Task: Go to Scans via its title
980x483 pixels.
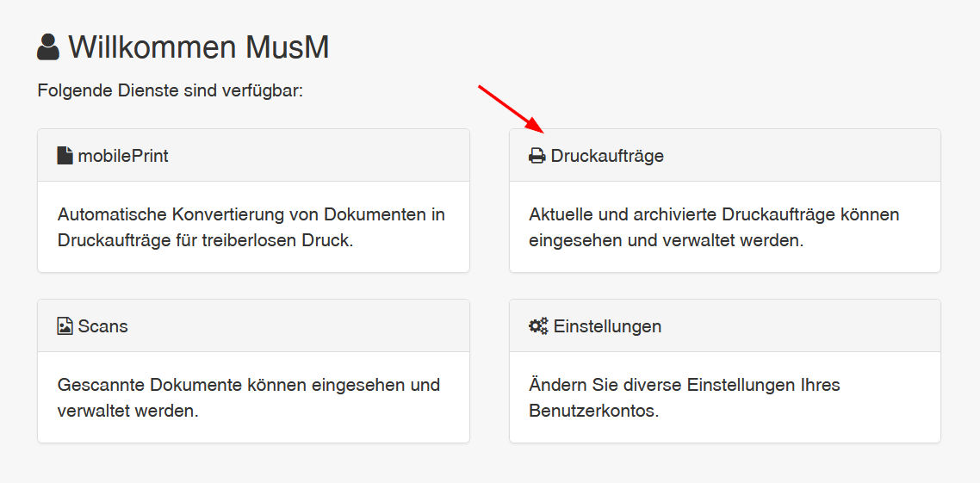Action: click(x=102, y=326)
